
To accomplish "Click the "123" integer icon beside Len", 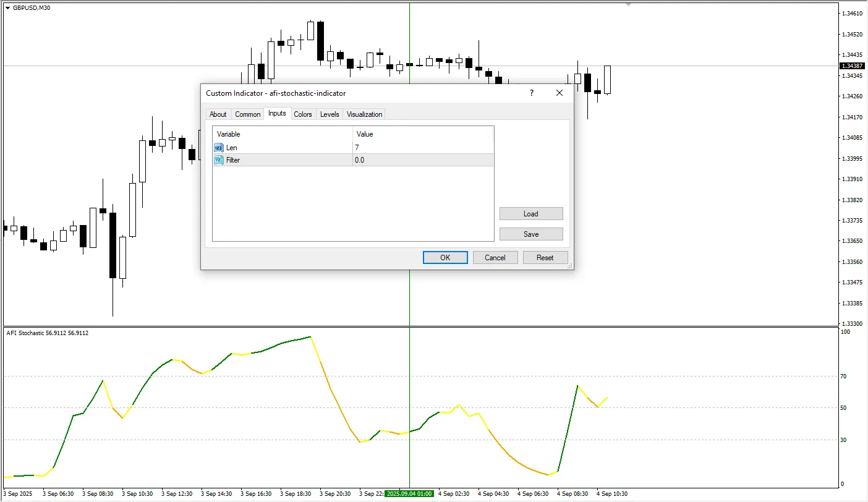I will (218, 147).
